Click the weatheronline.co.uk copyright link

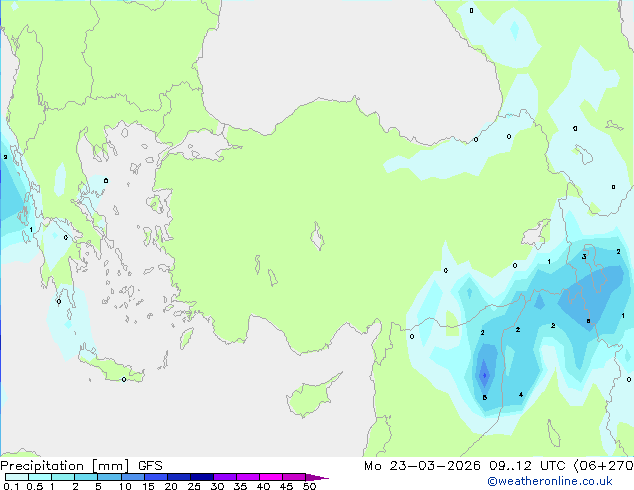click(x=550, y=481)
